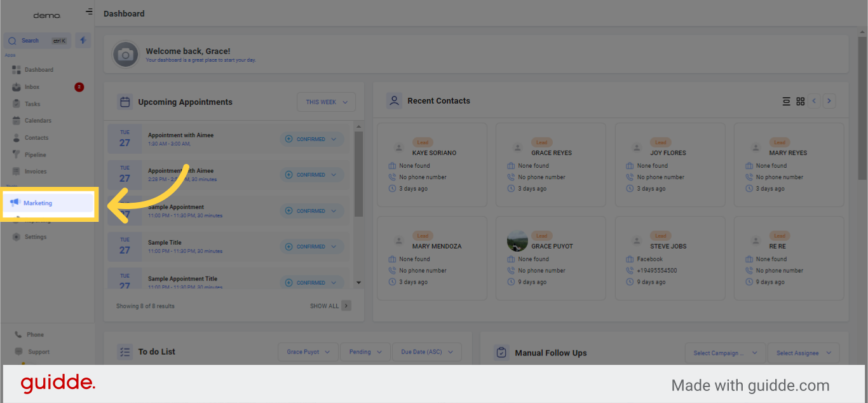Screen dimensions: 868x403
Task: Open the Due Date (ASC) sort dropdown
Action: point(426,352)
